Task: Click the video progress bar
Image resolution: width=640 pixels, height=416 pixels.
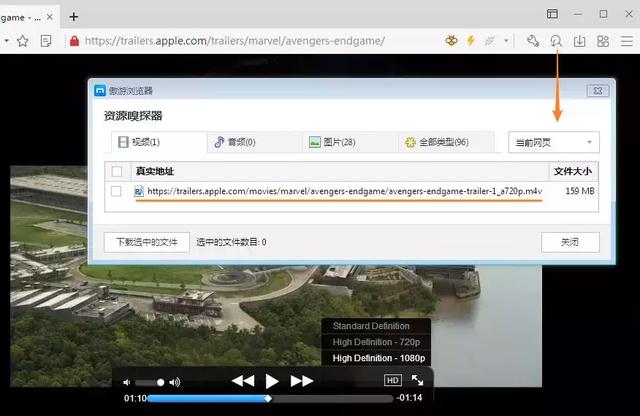Action: pyautogui.click(x=270, y=398)
